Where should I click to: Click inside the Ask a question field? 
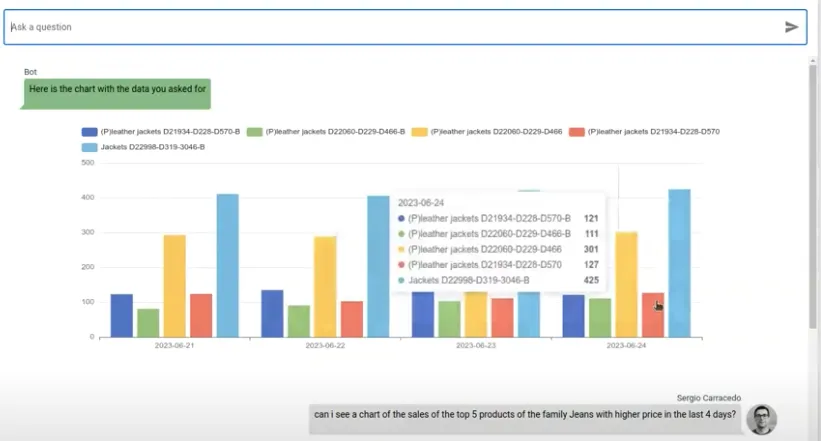coord(390,27)
